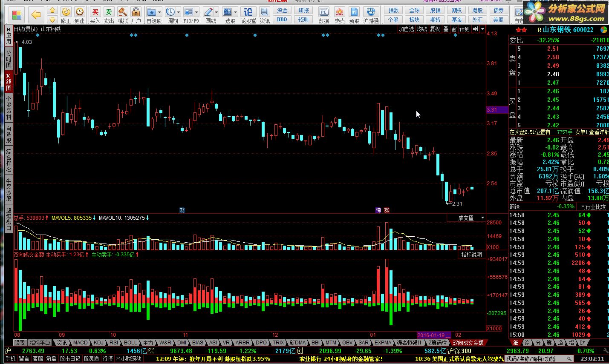Click the magnifier icon in the code search box
609x364 pixels.
point(569,359)
